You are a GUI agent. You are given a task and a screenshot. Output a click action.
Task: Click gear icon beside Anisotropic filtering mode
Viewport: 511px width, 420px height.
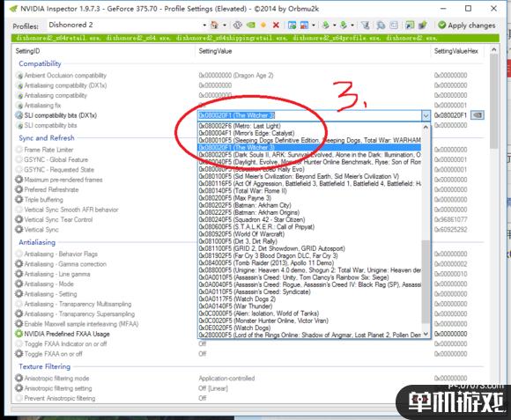[x=19, y=378]
